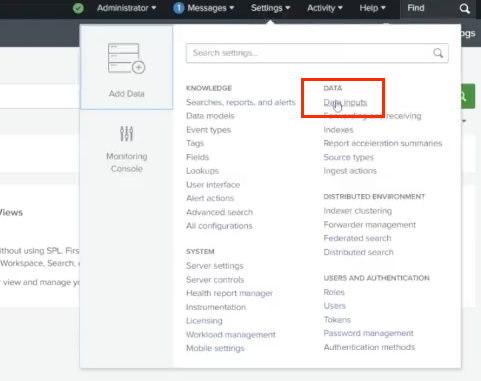
Task: Open All configurations
Action: [x=219, y=226]
